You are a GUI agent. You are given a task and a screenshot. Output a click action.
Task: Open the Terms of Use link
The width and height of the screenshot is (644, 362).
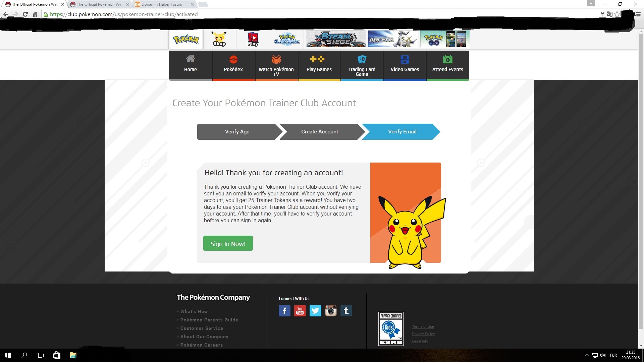coord(423,326)
